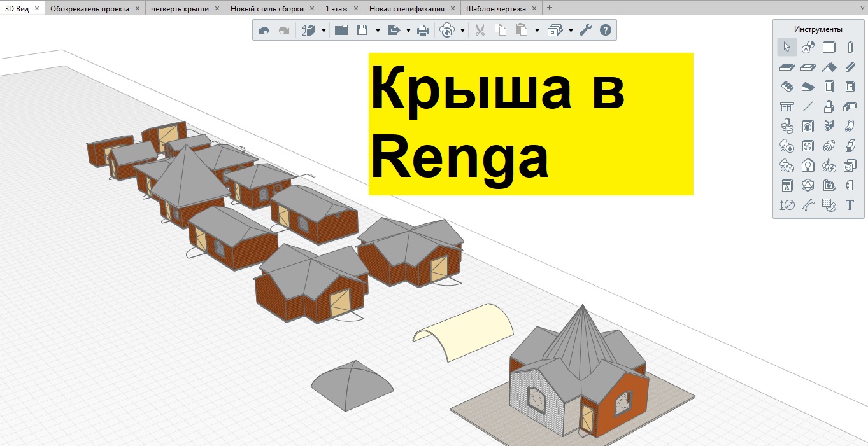The height and width of the screenshot is (446, 868).
Task: Cut selection with scissors icon
Action: pyautogui.click(x=481, y=30)
